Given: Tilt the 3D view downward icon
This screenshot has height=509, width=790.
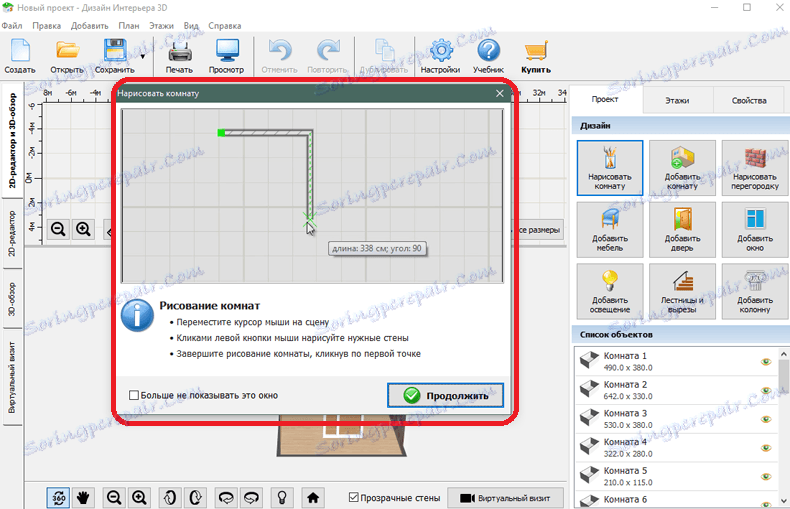Looking at the screenshot, I should (195, 498).
